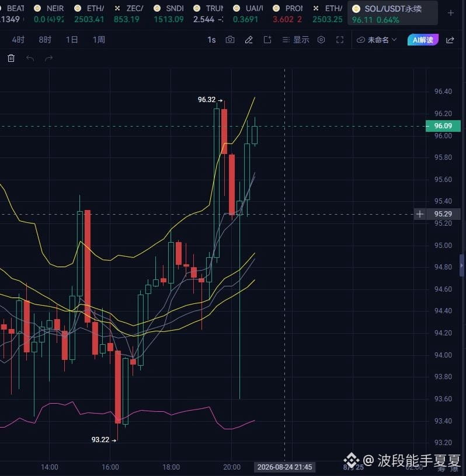466x476 pixels.
Task: Open the ETH/ tab showing 2503.25
Action: 328,13
